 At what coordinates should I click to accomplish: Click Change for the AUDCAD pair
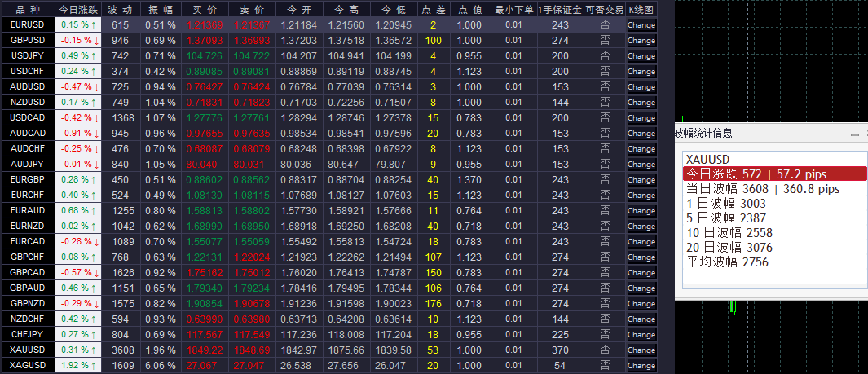point(641,134)
